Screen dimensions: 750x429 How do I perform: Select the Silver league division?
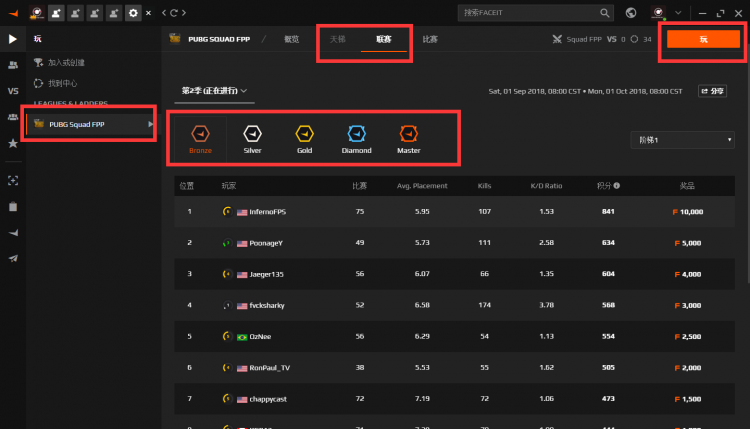(x=253, y=139)
